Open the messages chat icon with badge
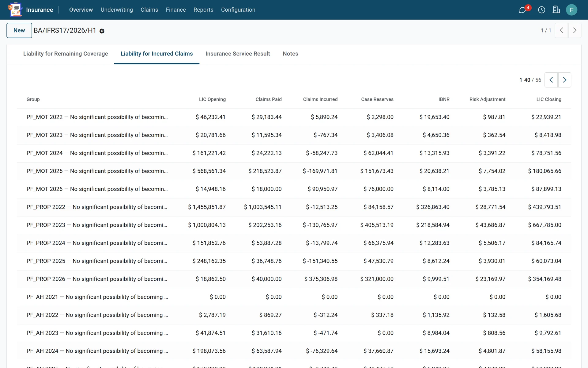Viewport: 588px width, 368px height. pyautogui.click(x=522, y=10)
